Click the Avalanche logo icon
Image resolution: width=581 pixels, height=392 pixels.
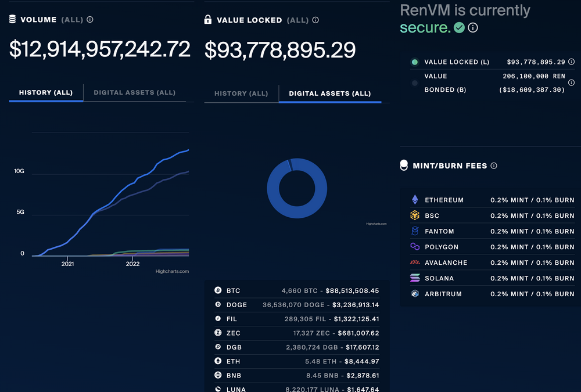[415, 262]
